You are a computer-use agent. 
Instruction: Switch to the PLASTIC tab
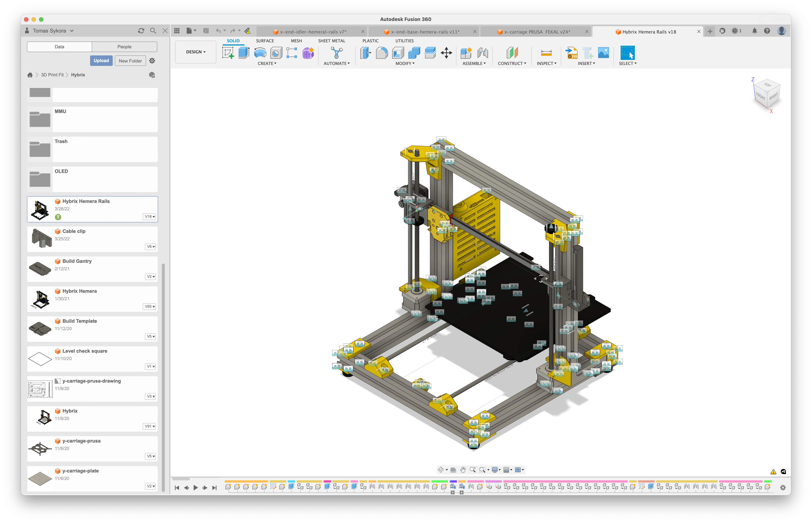[x=370, y=41]
